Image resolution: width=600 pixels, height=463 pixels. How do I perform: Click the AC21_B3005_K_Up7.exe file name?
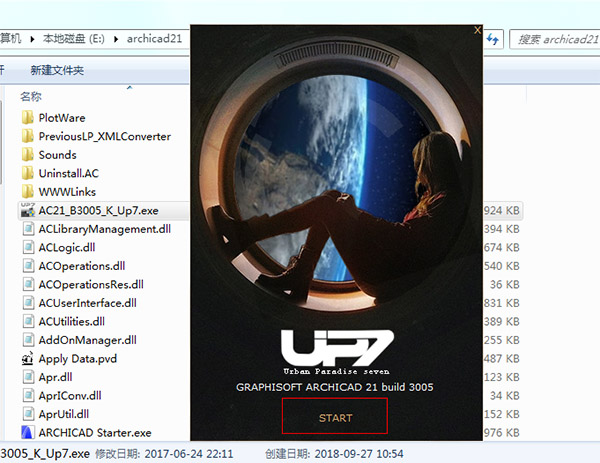pos(98,210)
